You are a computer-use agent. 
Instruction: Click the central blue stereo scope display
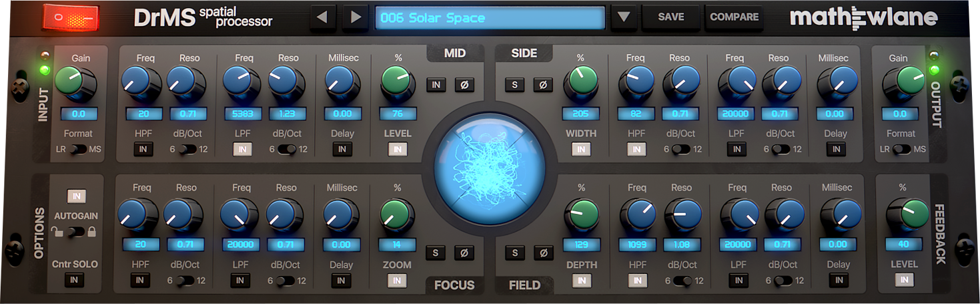click(489, 168)
